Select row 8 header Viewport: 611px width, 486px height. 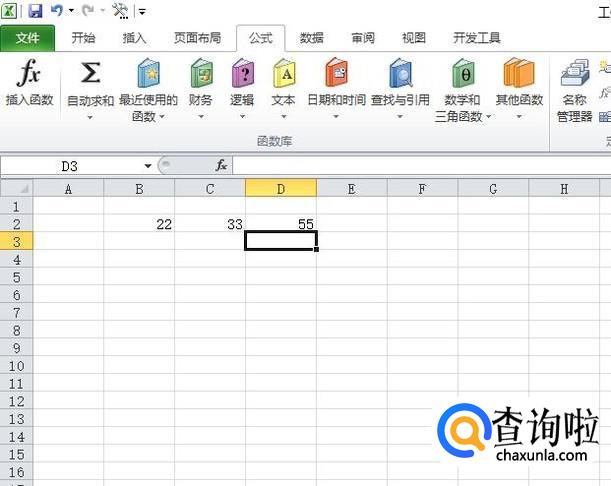click(17, 330)
